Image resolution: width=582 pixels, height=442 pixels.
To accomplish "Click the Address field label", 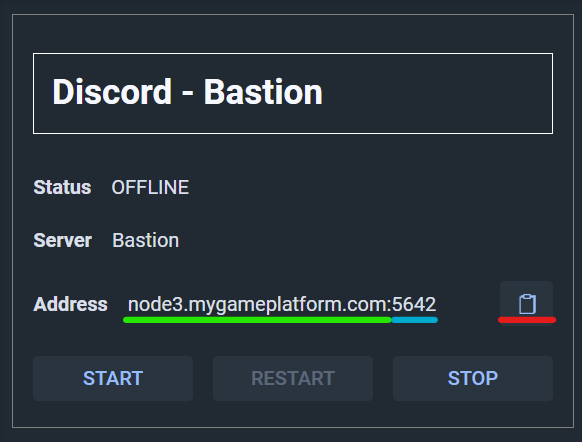I will click(71, 304).
